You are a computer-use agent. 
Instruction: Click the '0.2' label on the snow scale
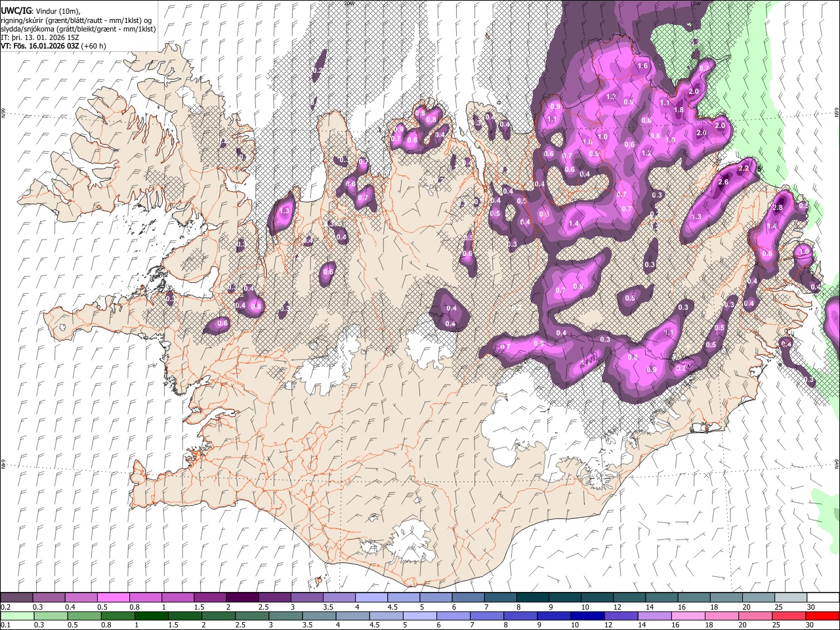point(5,607)
